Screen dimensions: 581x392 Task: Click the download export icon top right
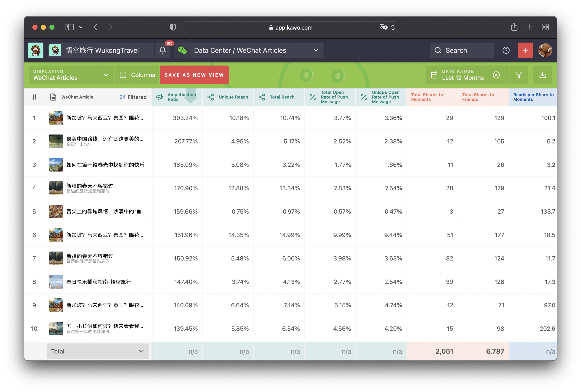coord(542,75)
